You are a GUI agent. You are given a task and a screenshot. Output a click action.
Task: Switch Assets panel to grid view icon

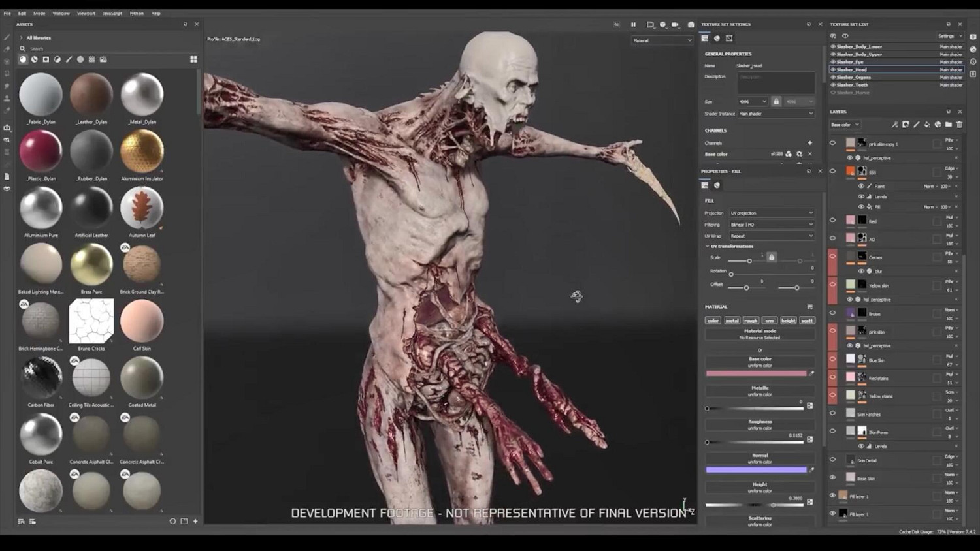pos(193,59)
